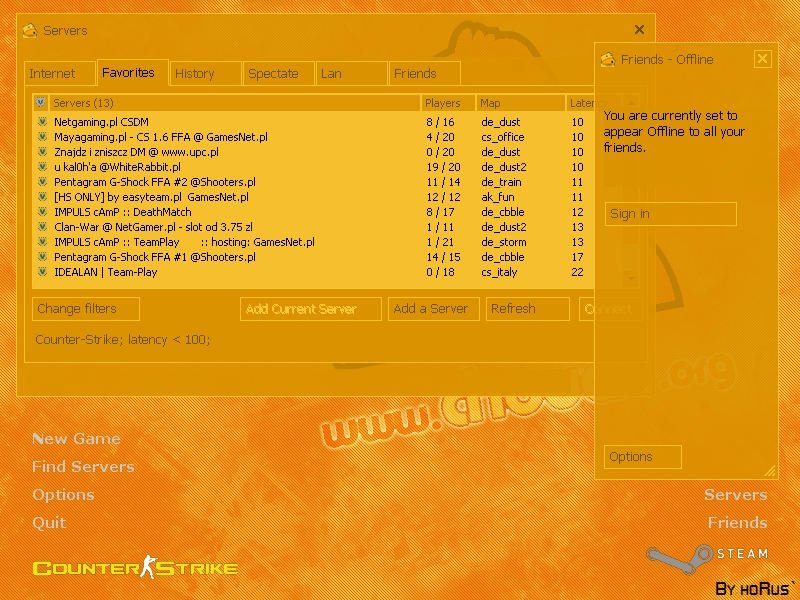
Task: Sort by the Servers (13) column header
Action: tap(234, 103)
